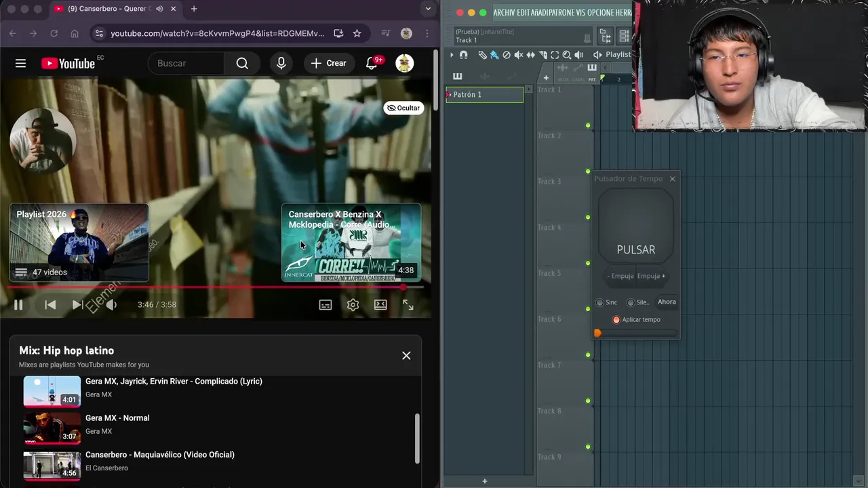Expand the Playlist speaker arrow menu
Image resolution: width=868 pixels, height=488 pixels.
[597, 55]
